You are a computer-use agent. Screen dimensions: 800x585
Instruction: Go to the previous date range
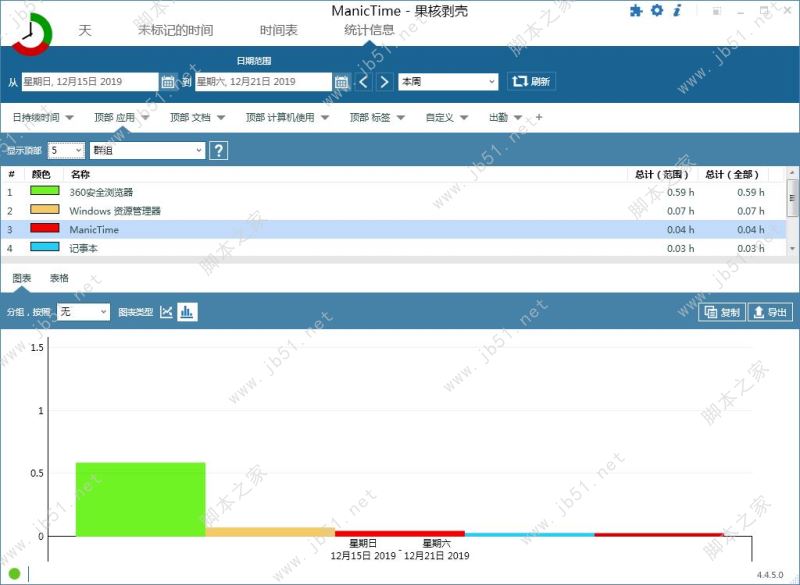pos(363,82)
